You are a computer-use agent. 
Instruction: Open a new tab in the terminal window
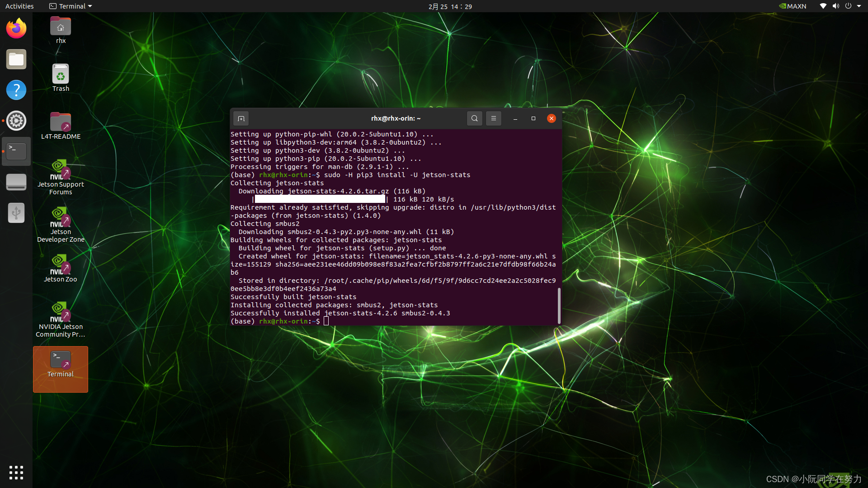tap(241, 118)
